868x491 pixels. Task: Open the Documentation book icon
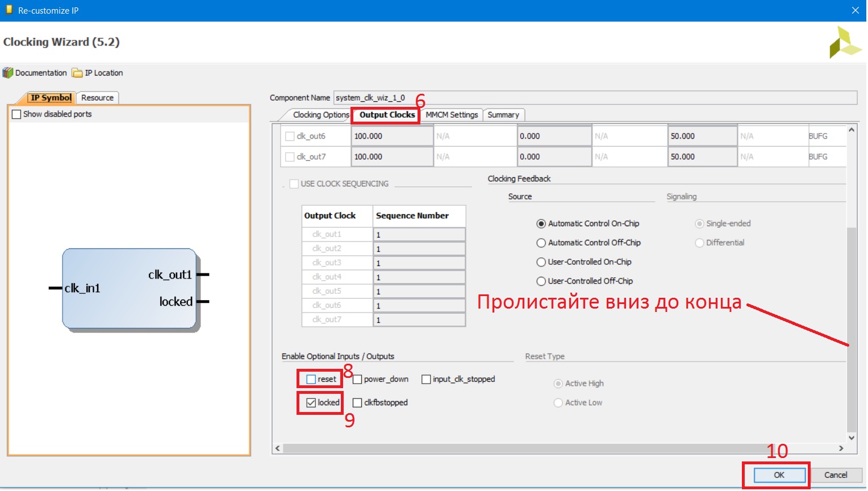(8, 73)
